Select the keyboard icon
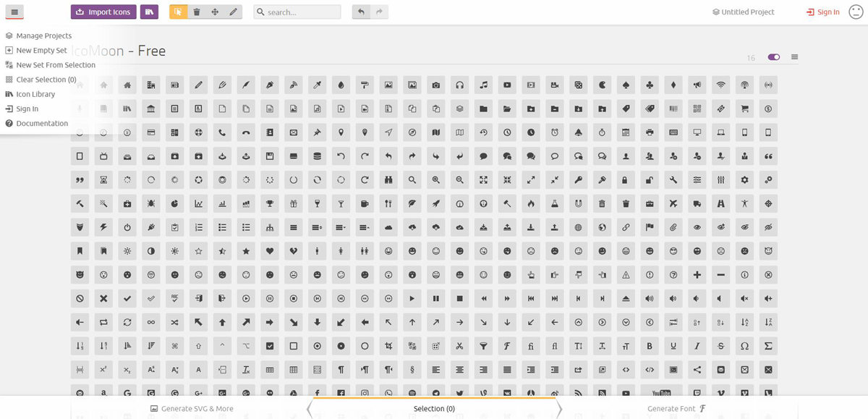Screen dimensions: 868x419 673,132
